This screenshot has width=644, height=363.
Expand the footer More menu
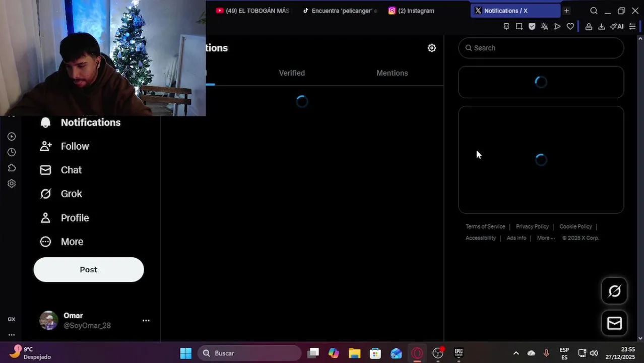pos(546,238)
